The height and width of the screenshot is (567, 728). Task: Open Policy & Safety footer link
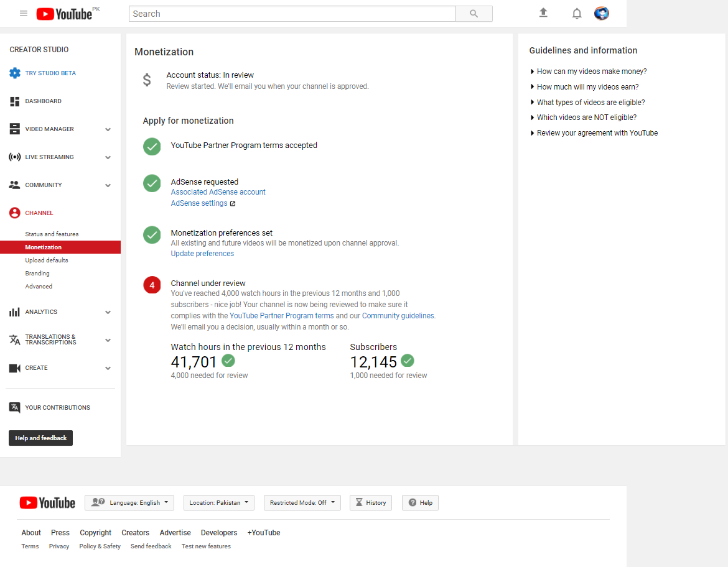coord(100,546)
